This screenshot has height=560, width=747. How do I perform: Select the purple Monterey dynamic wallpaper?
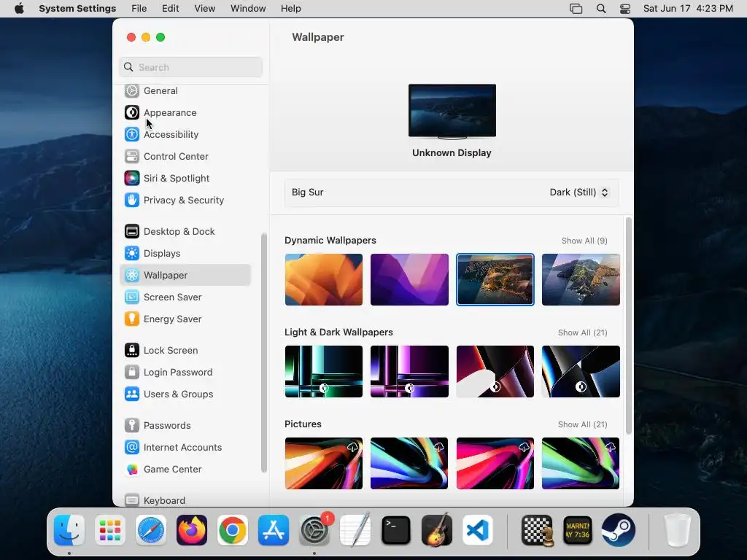click(410, 279)
